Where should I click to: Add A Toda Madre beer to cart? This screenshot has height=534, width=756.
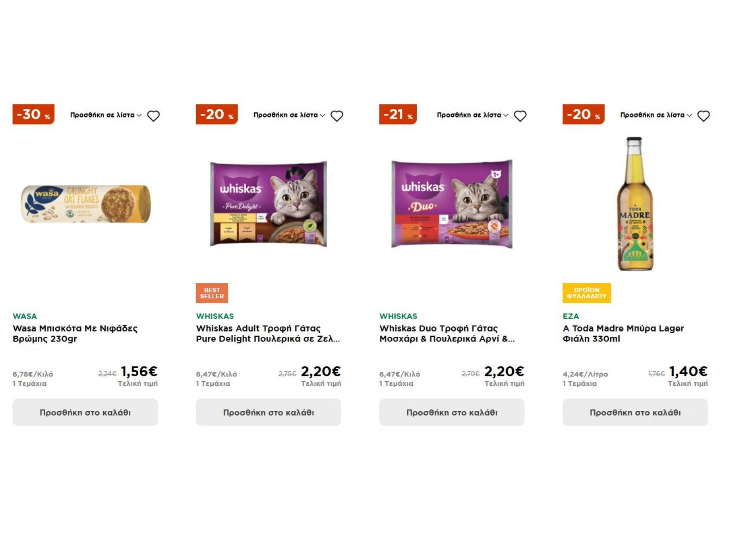click(635, 412)
